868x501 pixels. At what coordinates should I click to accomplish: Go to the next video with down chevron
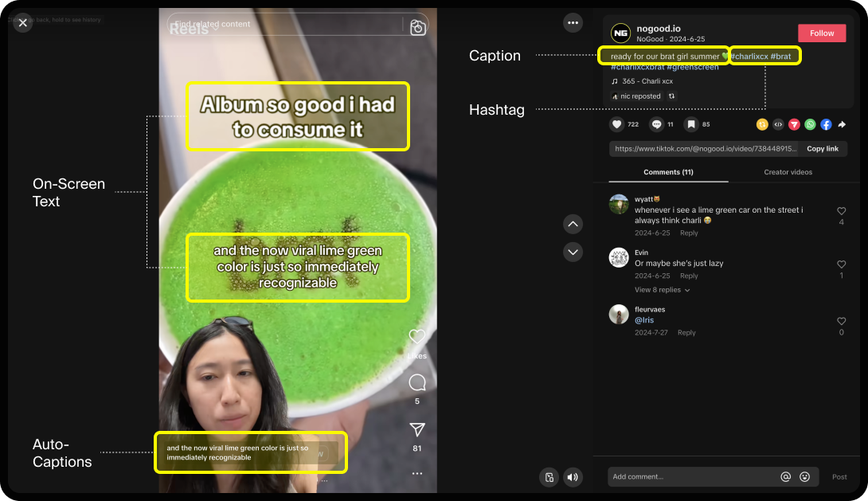click(573, 252)
